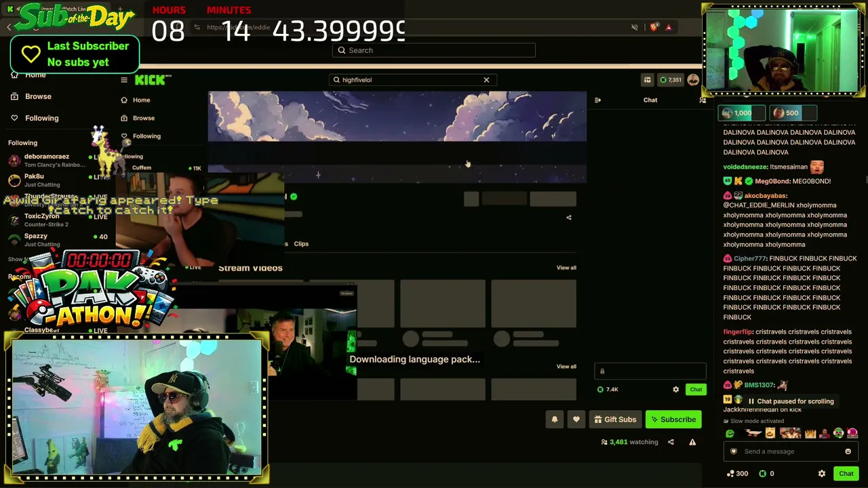Open Browse in inner Kick sidebar
The width and height of the screenshot is (868, 488).
[143, 118]
